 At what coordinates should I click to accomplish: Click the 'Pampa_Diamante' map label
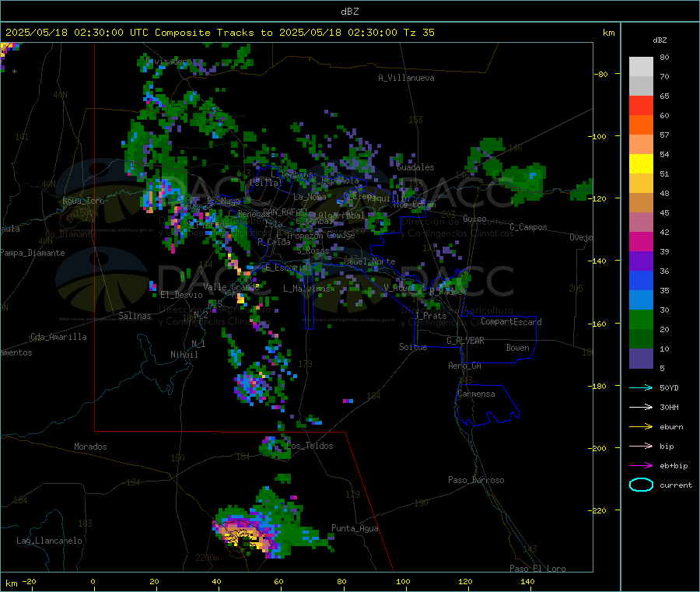coord(33,253)
